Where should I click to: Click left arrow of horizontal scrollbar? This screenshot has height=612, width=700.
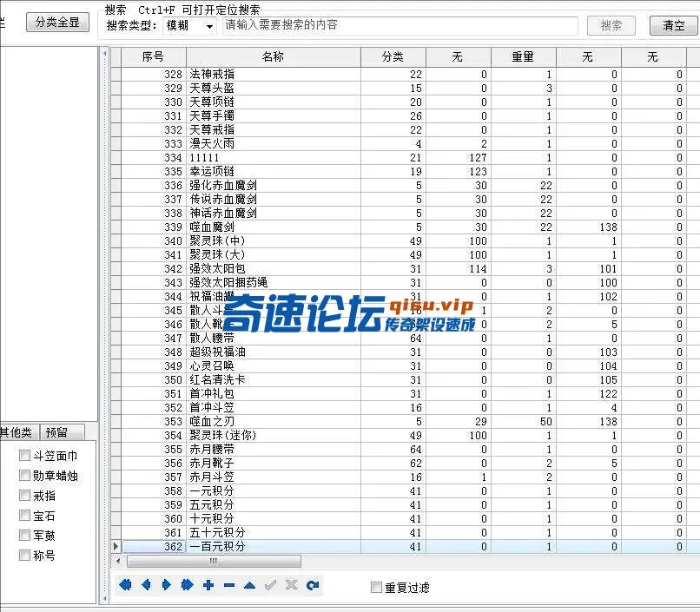point(118,561)
